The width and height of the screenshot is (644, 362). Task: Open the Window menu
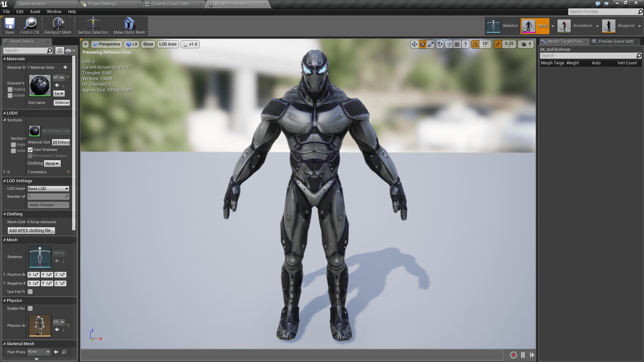coord(54,11)
